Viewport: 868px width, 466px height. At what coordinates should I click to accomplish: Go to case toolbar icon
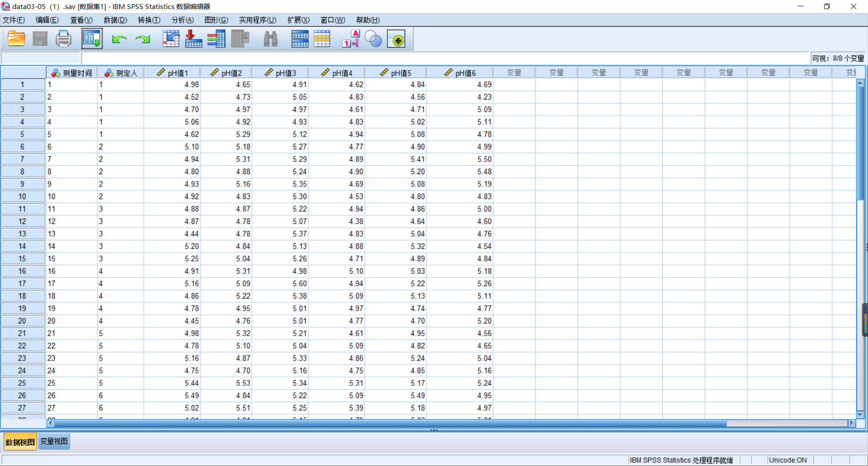171,39
